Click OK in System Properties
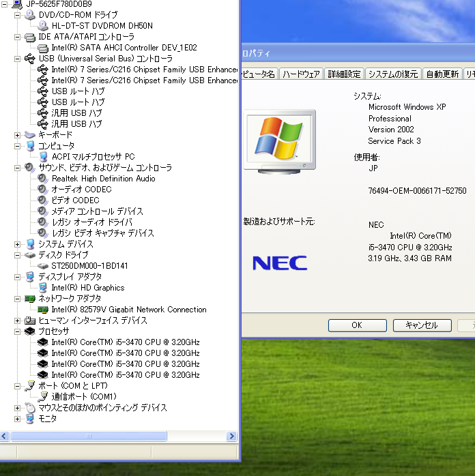The image size is (475, 476). 357,325
